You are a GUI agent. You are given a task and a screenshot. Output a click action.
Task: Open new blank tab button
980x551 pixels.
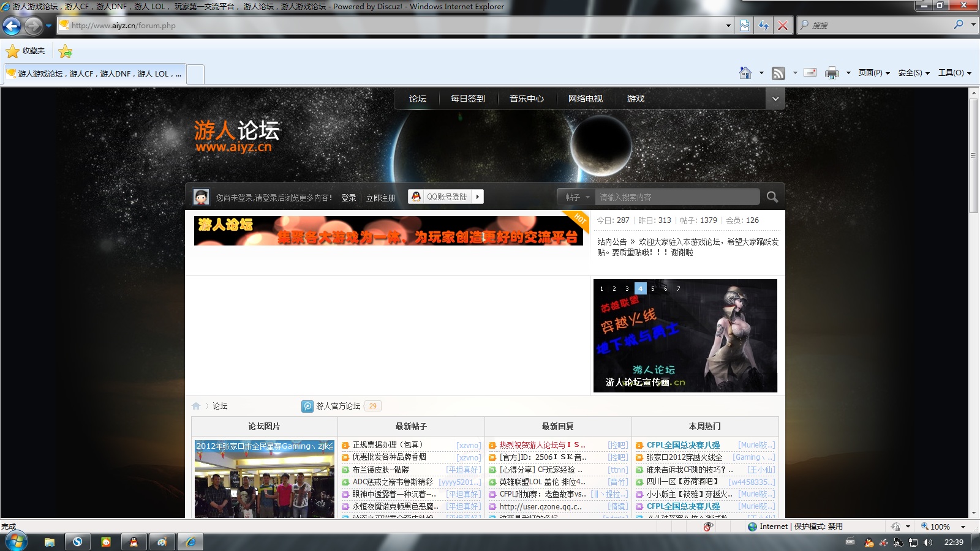(x=195, y=74)
